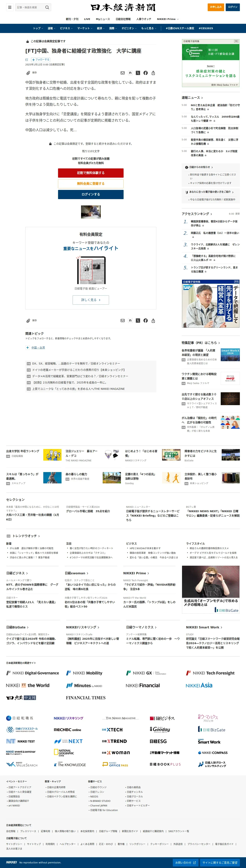246x868 pixels.
Task: Expand the NIKKEI Prime dropdown
Action: tap(168, 19)
